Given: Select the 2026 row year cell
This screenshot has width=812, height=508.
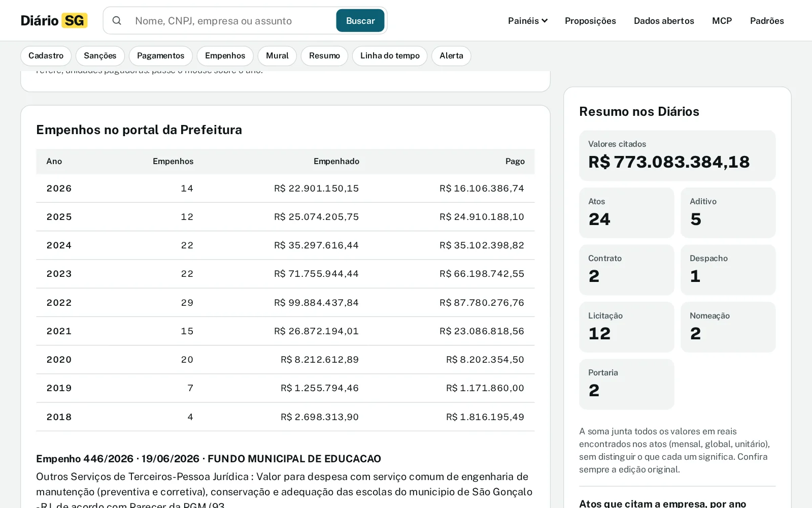Looking at the screenshot, I should pos(59,188).
